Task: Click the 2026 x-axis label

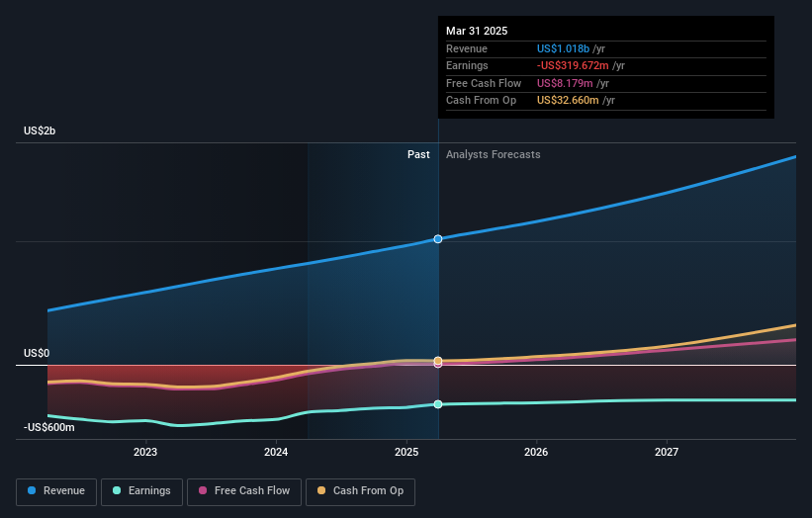Action: tap(536, 453)
